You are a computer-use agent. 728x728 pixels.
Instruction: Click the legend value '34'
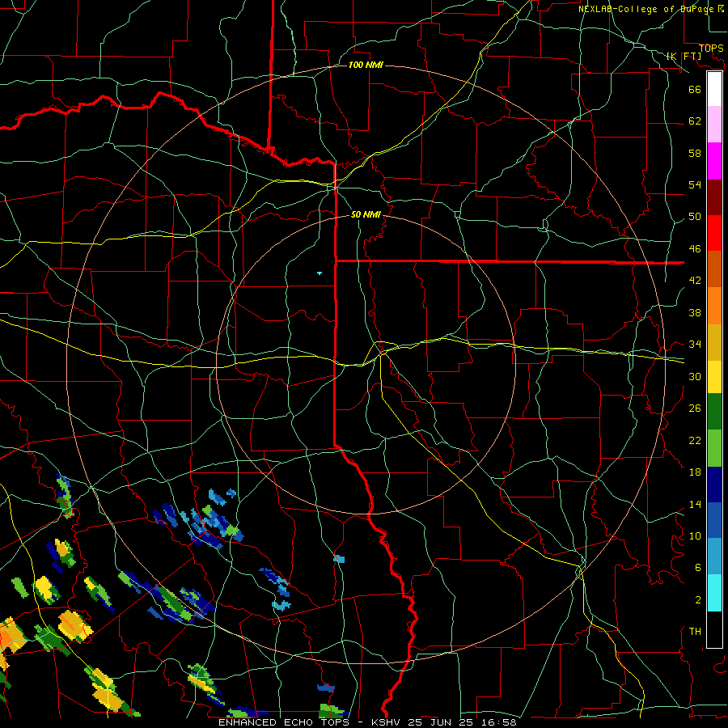(x=695, y=345)
